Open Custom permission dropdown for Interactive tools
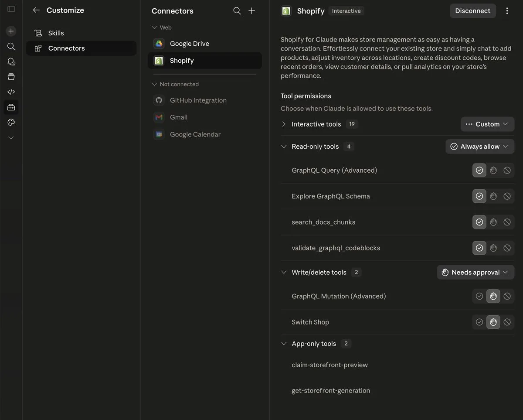The width and height of the screenshot is (523, 420). click(487, 124)
